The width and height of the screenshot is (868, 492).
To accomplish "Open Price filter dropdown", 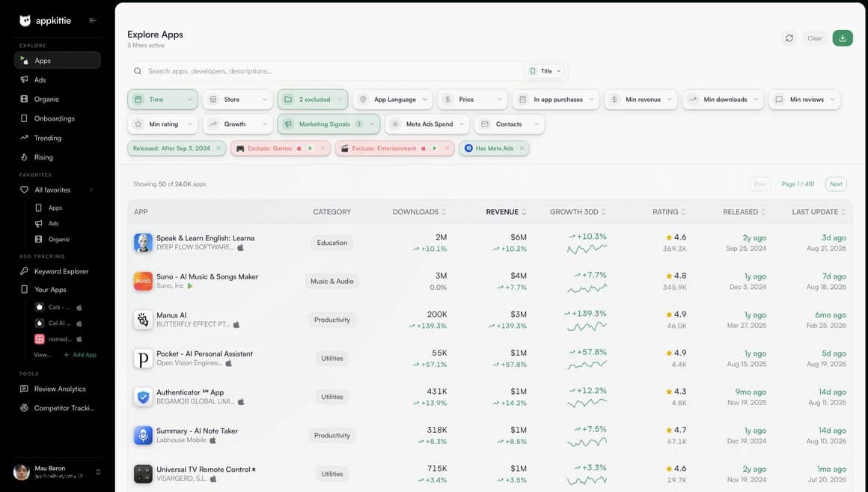I will [x=472, y=100].
